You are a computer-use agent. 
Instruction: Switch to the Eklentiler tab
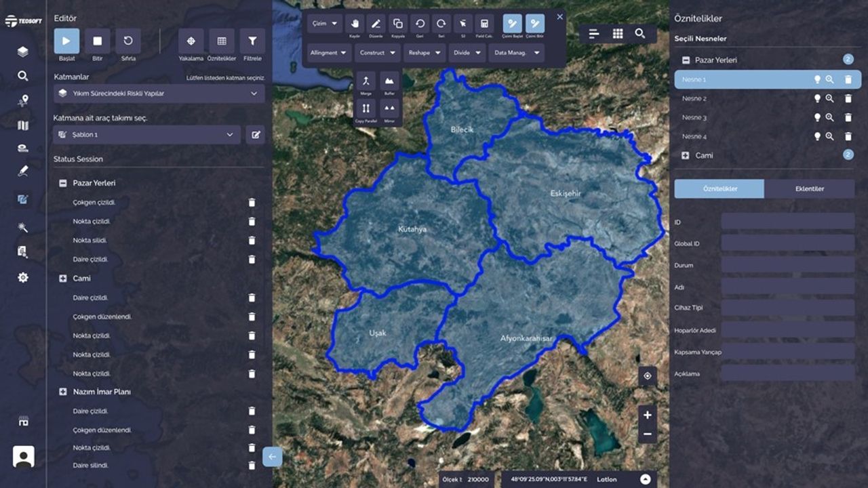coord(809,189)
